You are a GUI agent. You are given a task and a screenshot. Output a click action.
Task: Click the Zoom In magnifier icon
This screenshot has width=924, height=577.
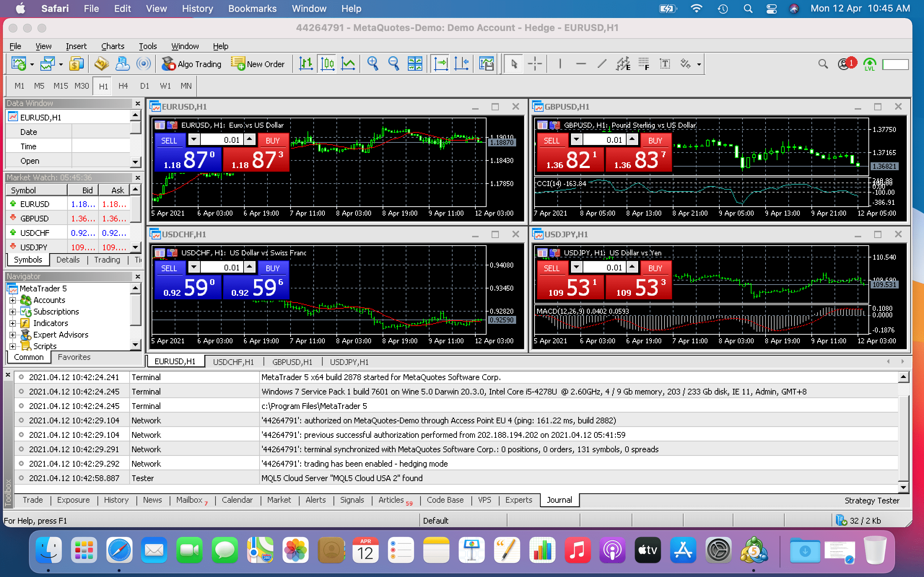point(372,64)
